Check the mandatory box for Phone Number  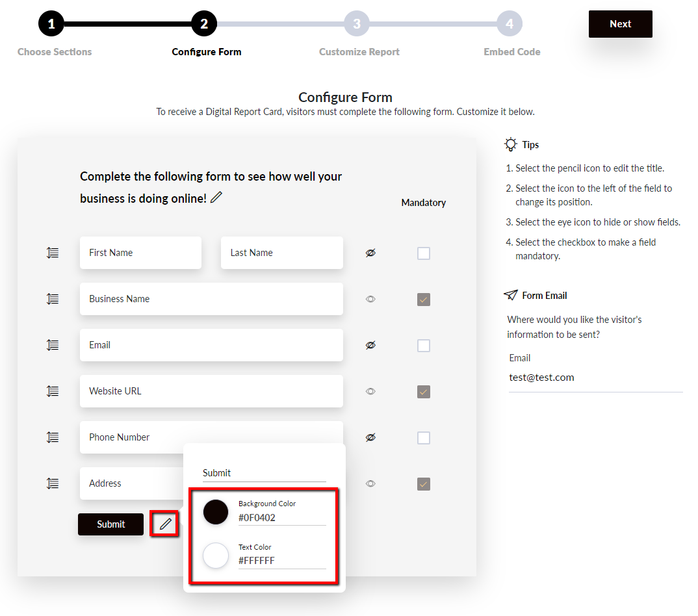[x=423, y=438]
